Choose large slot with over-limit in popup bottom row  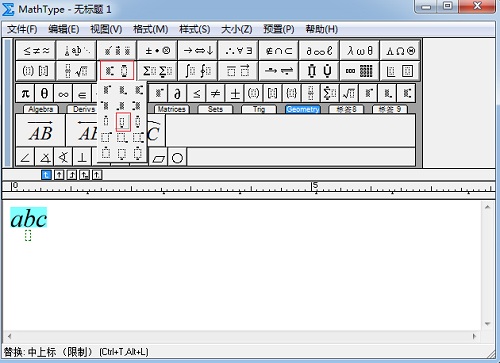click(106, 153)
